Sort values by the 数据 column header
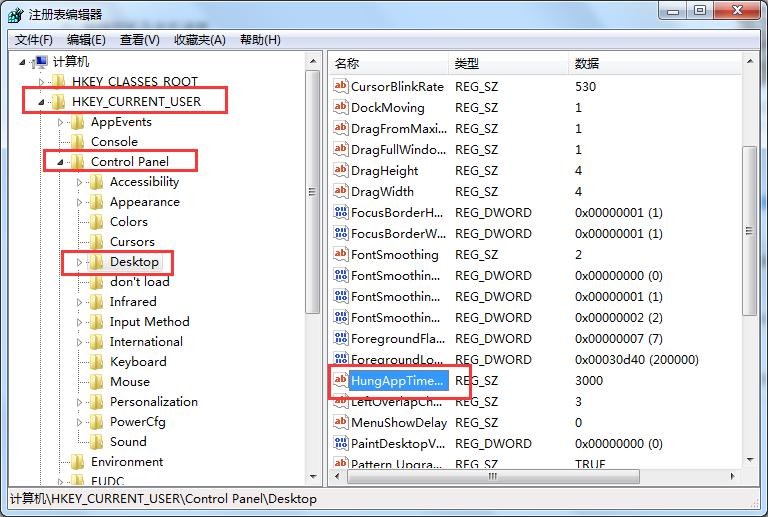768x517 pixels. [655, 63]
